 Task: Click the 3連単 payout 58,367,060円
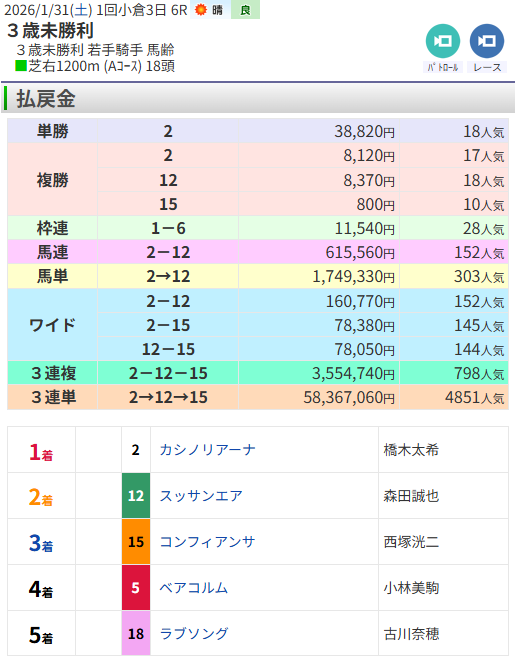tap(349, 398)
